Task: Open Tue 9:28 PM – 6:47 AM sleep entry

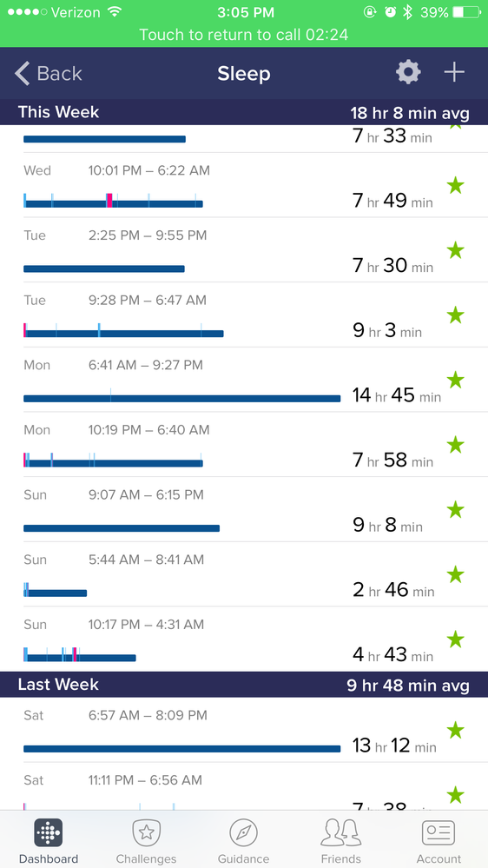Action: 244,315
